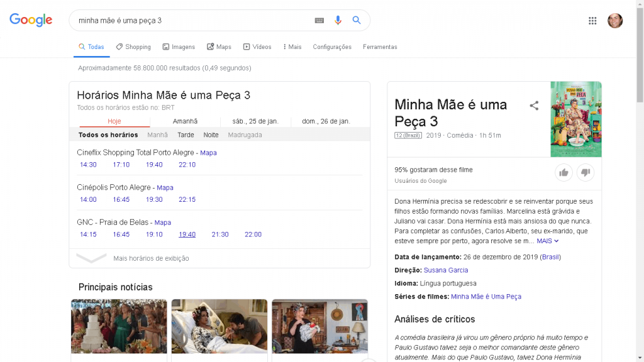
Task: Select the Hoje showtimes tab
Action: point(114,121)
